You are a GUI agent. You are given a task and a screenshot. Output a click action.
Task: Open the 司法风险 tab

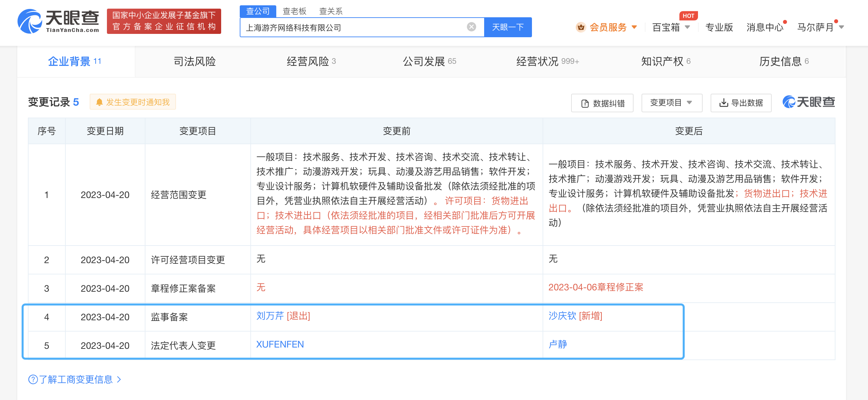pos(195,61)
